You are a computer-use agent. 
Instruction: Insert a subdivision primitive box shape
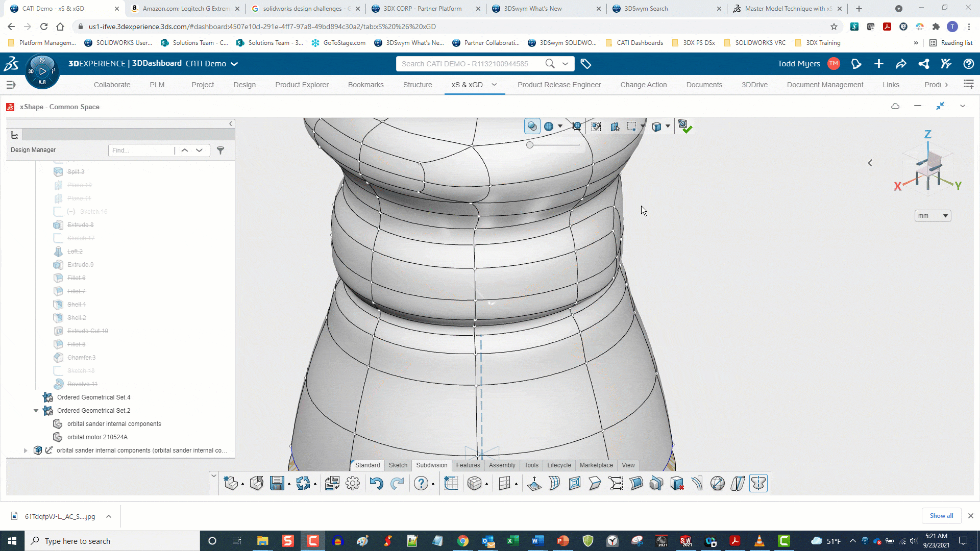pyautogui.click(x=475, y=483)
